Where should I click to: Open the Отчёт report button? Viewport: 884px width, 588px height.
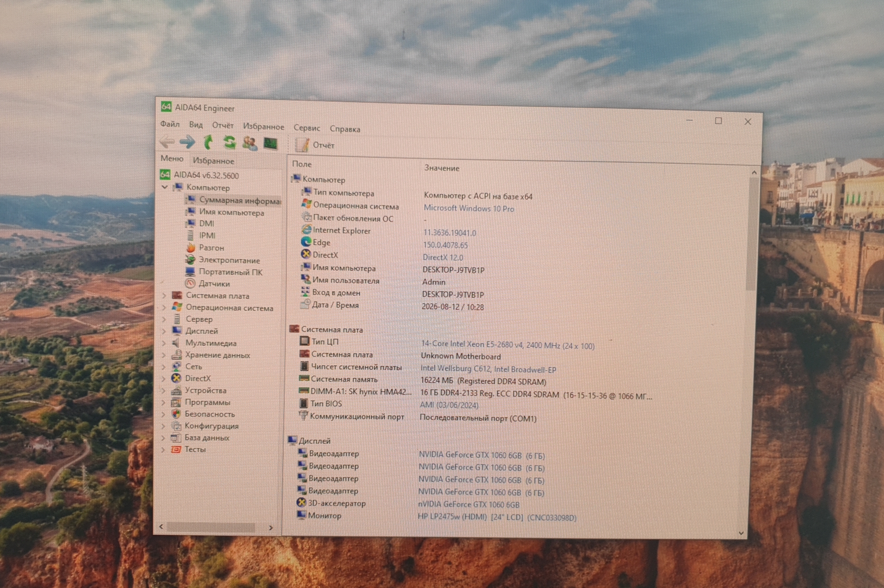[x=315, y=145]
